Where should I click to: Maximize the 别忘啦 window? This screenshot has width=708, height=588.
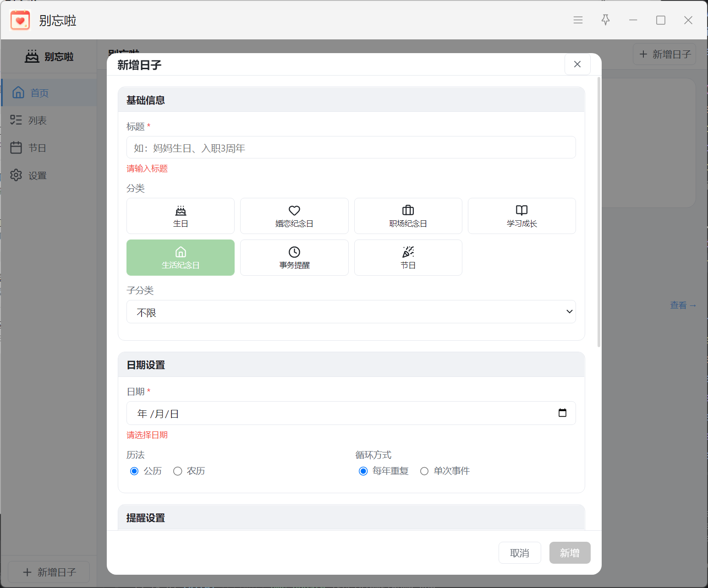click(660, 20)
